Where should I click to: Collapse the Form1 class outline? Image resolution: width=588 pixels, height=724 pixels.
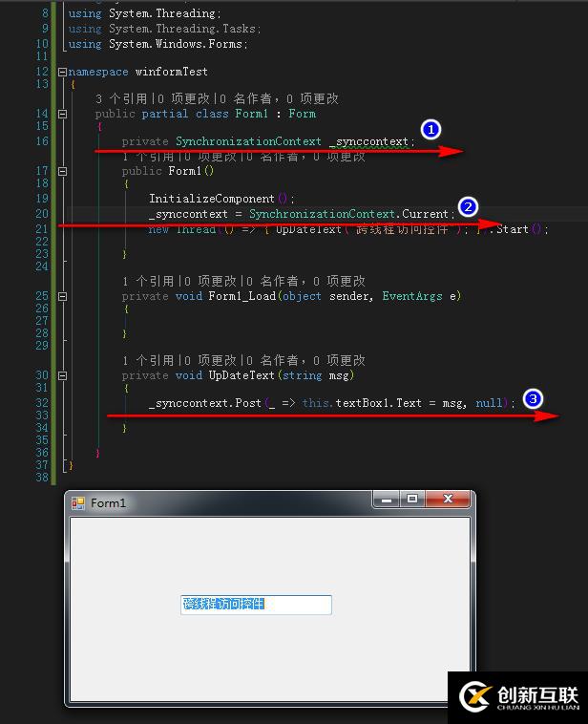tap(62, 114)
